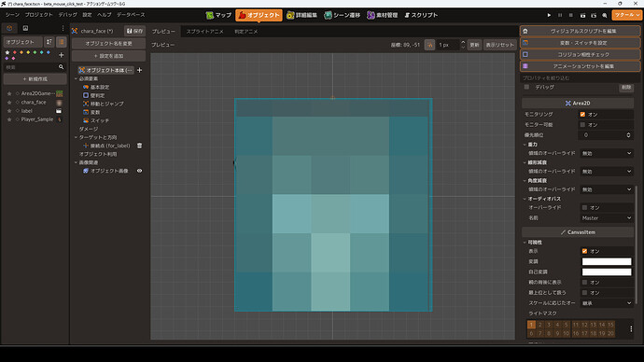The height and width of the screenshot is (362, 644).
Task: Click オブジェクト名を変更 button
Action: tap(108, 44)
